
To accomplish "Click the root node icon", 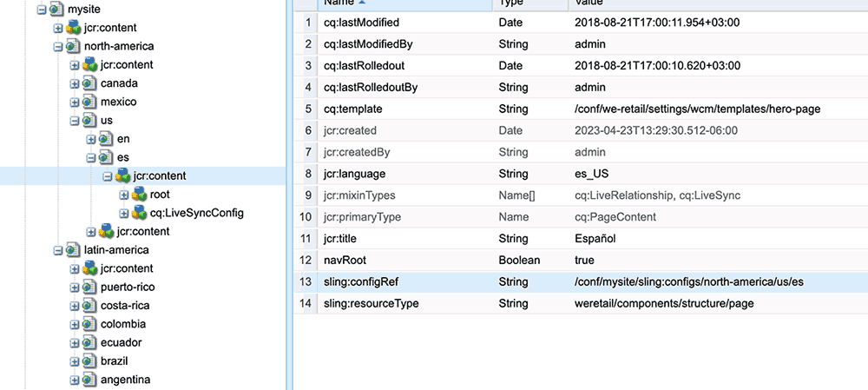I will pos(138,195).
